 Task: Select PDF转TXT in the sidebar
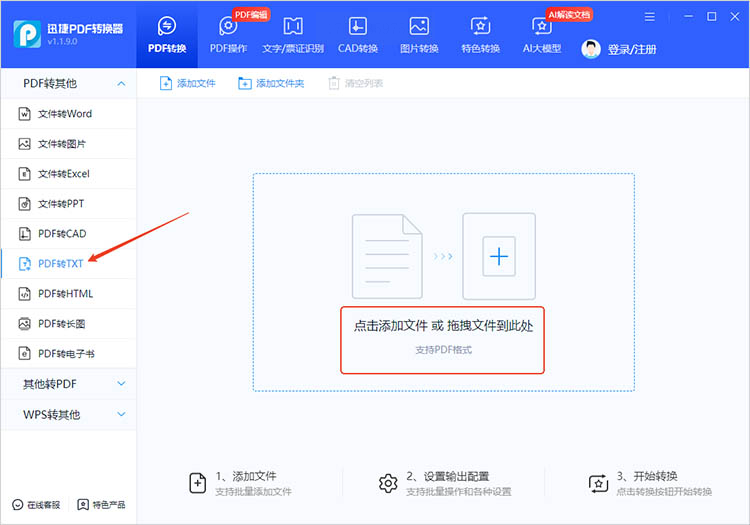click(x=68, y=263)
